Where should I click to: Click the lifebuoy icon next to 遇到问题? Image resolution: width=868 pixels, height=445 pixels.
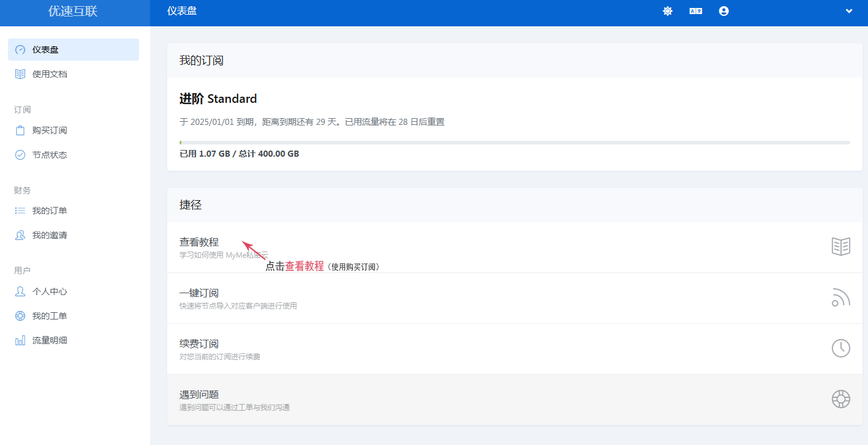tap(840, 398)
